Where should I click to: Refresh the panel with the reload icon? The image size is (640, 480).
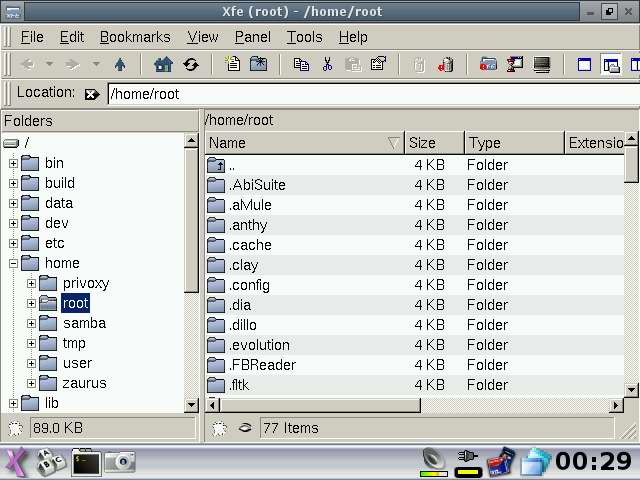point(190,64)
